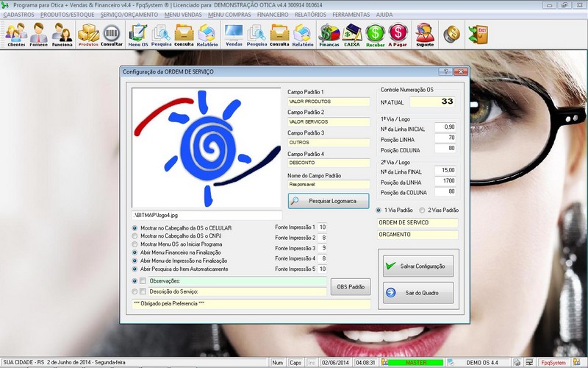588x368 pixels.
Task: Click the Salvar Configuração button
Action: coord(417,265)
